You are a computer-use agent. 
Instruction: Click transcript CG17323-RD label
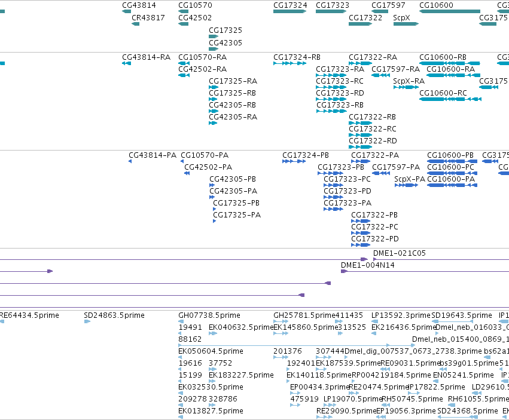point(340,93)
